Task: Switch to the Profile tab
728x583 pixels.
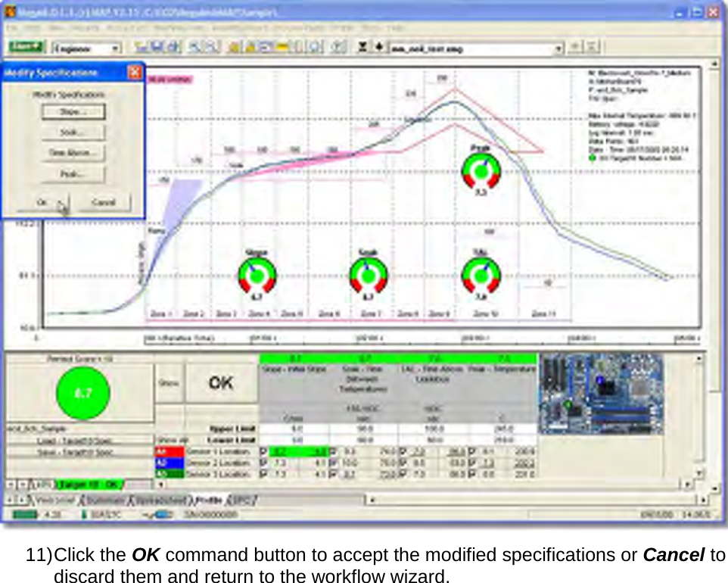Action: [x=208, y=500]
